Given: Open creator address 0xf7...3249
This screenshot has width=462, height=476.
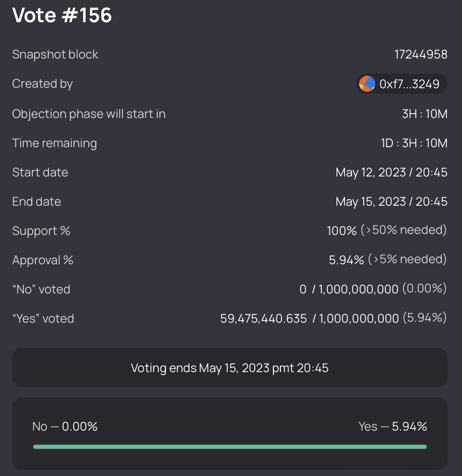Looking at the screenshot, I should 409,84.
